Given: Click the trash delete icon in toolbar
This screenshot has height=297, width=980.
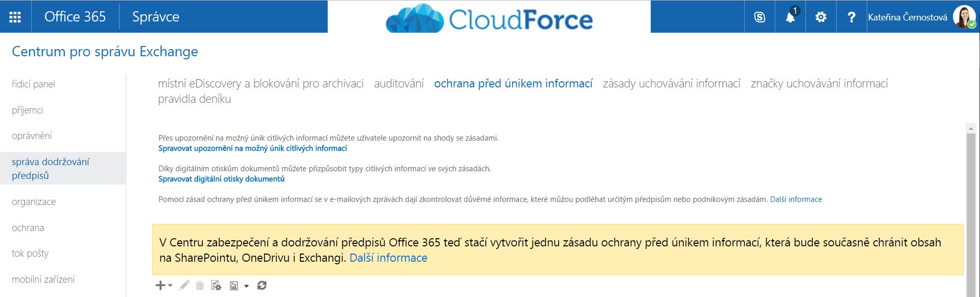Looking at the screenshot, I should pos(200,286).
